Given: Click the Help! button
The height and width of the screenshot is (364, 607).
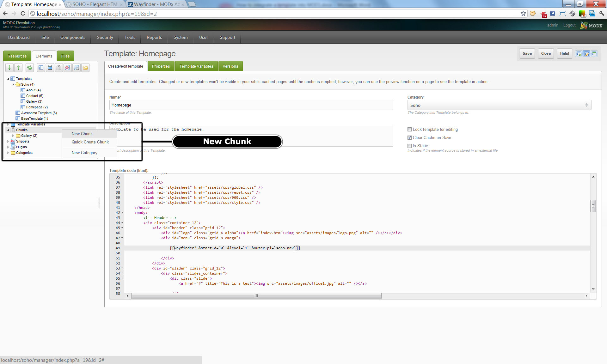Looking at the screenshot, I should [564, 53].
